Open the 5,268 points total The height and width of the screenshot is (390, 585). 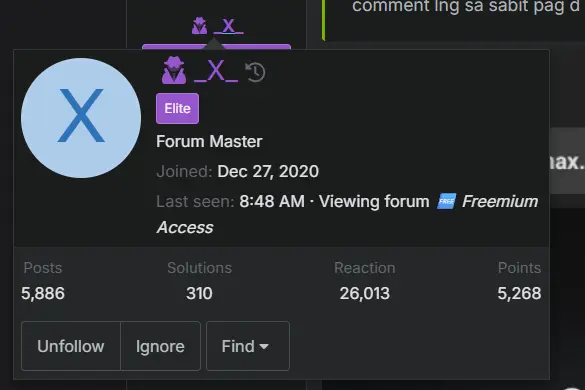click(x=519, y=293)
